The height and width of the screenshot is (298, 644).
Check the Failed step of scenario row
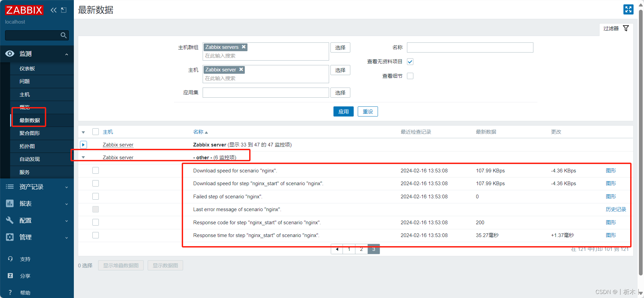(x=96, y=196)
